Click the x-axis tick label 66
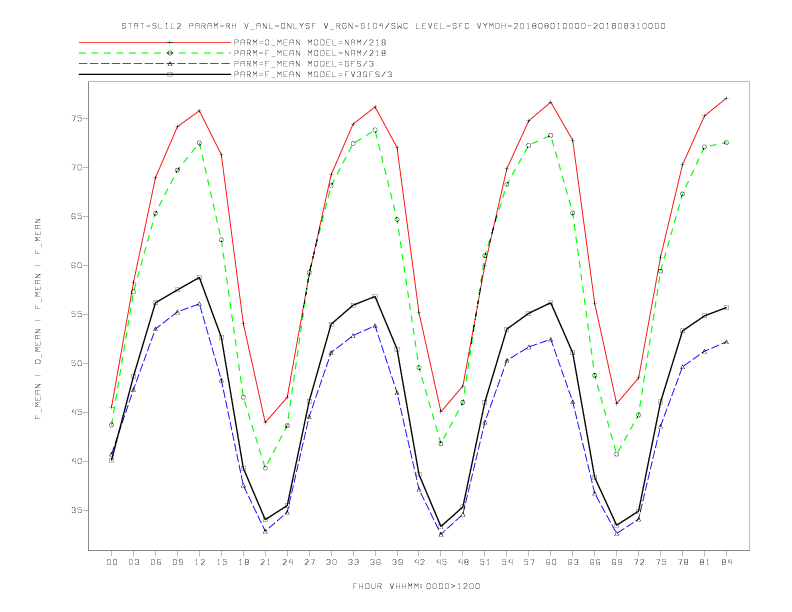The height and width of the screenshot is (612, 792). coord(595,562)
